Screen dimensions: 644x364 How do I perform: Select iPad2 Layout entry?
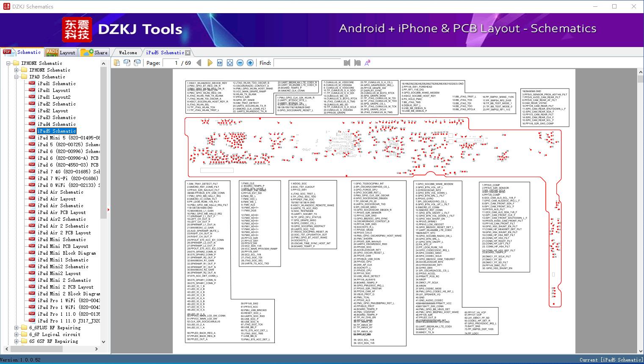pyautogui.click(x=53, y=111)
